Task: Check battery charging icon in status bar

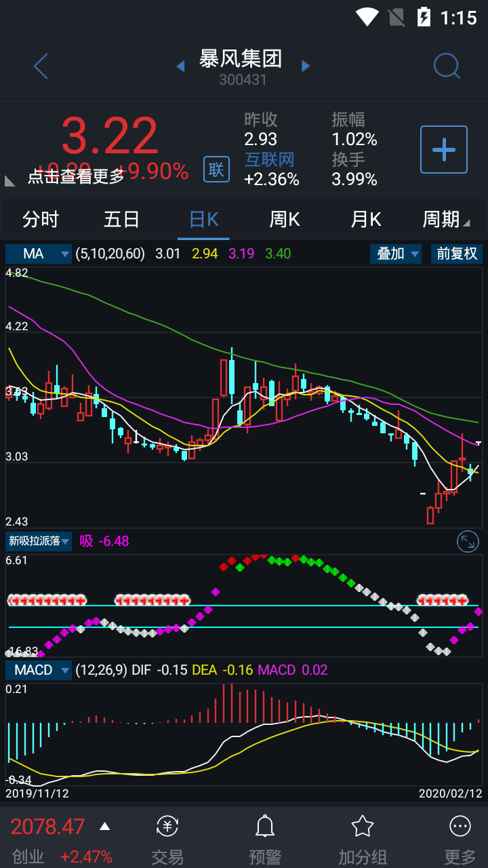Action: tap(424, 17)
